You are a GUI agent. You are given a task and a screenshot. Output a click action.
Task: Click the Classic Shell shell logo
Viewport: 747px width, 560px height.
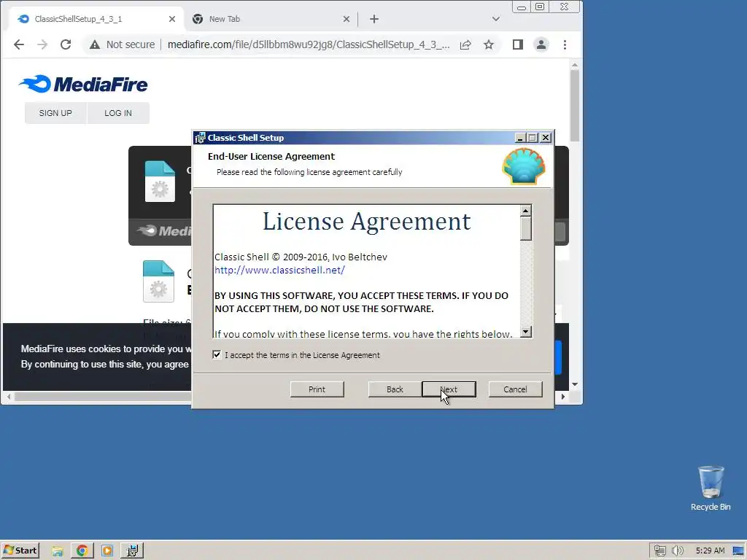[524, 166]
